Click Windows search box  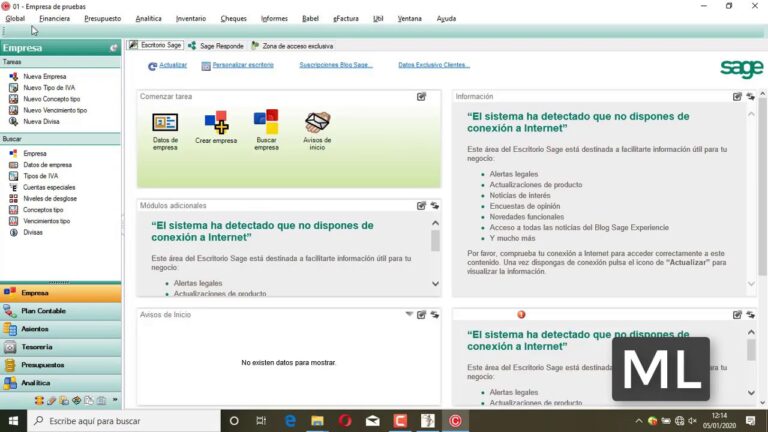coord(124,421)
